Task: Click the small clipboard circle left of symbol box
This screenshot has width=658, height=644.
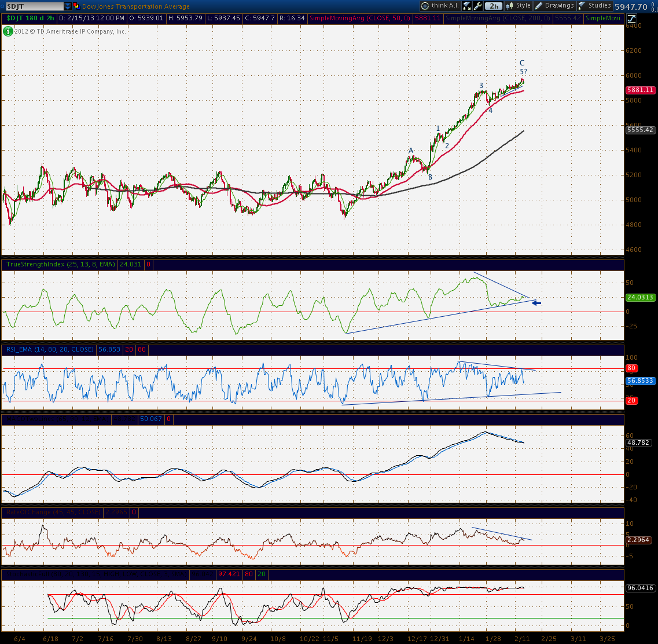Action: pyautogui.click(x=2, y=6)
